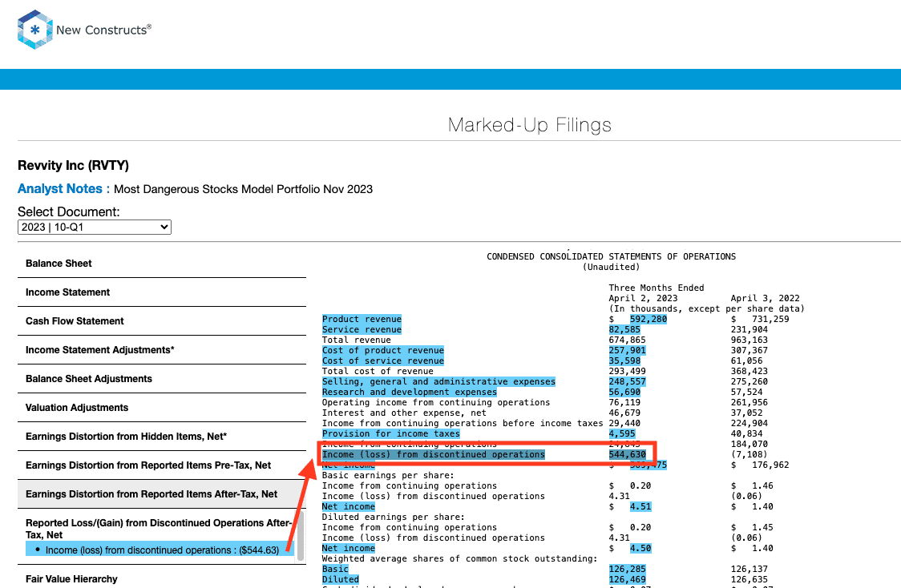Click the Revvity Inc (RVTY) heading
This screenshot has width=901, height=588.
tap(74, 165)
